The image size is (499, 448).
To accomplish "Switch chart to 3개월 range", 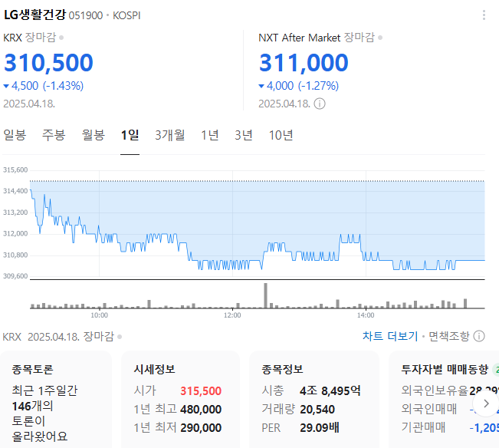I will click(170, 135).
